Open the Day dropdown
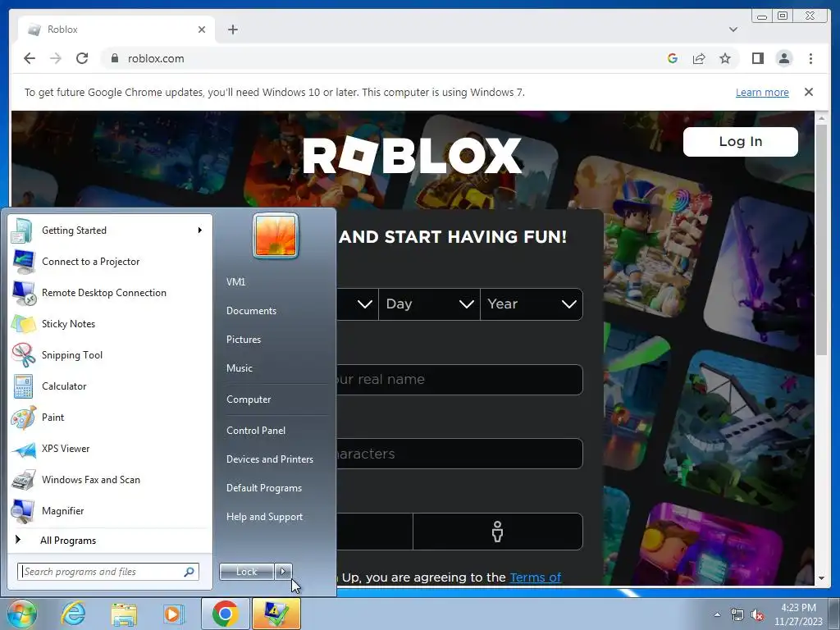The image size is (840, 630). click(x=429, y=304)
